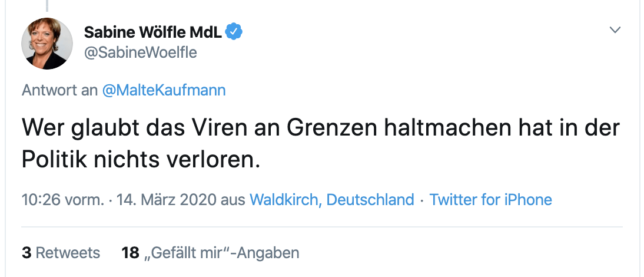Click the blue verified badge

(235, 32)
